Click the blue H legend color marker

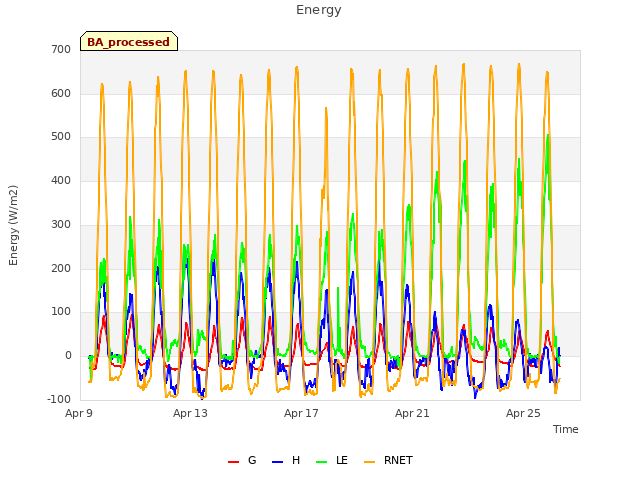coord(277,462)
